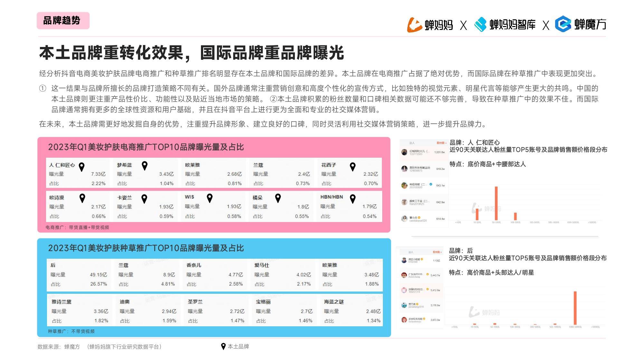Select the 爱马仕 brand name
The width and height of the screenshot is (644, 362).
tap(262, 265)
